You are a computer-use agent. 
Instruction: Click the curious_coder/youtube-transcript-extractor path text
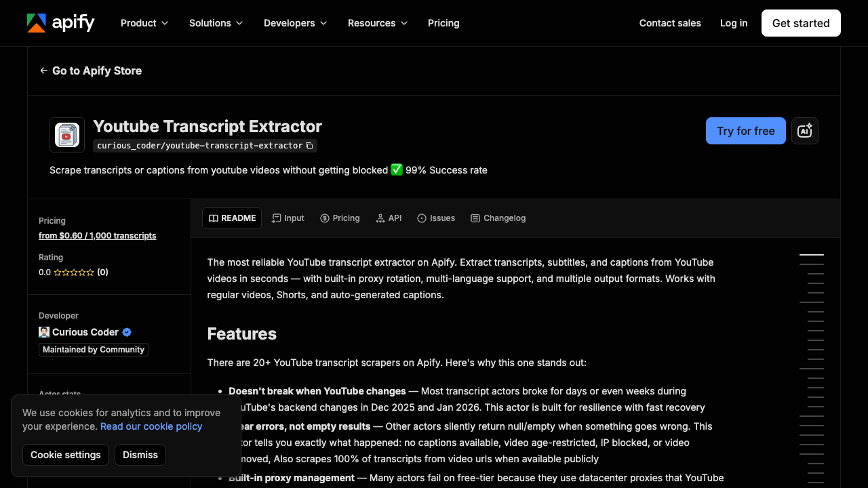(x=200, y=146)
